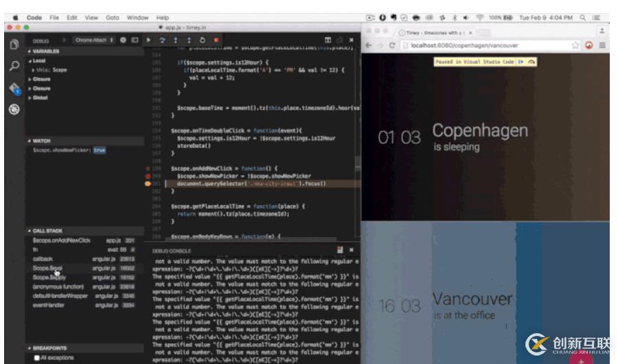The width and height of the screenshot is (618, 364).
Task: Open the Goto menu
Action: pyautogui.click(x=113, y=18)
